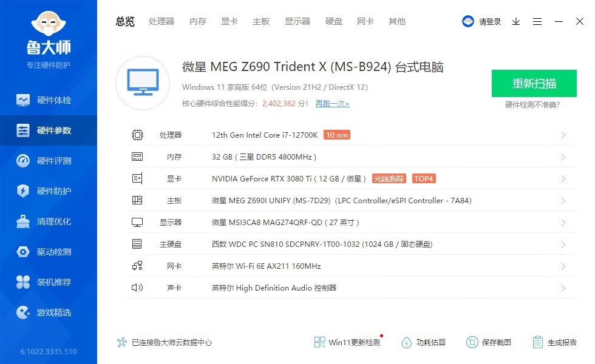Expand the 处理器 row chevron

[x=563, y=135]
